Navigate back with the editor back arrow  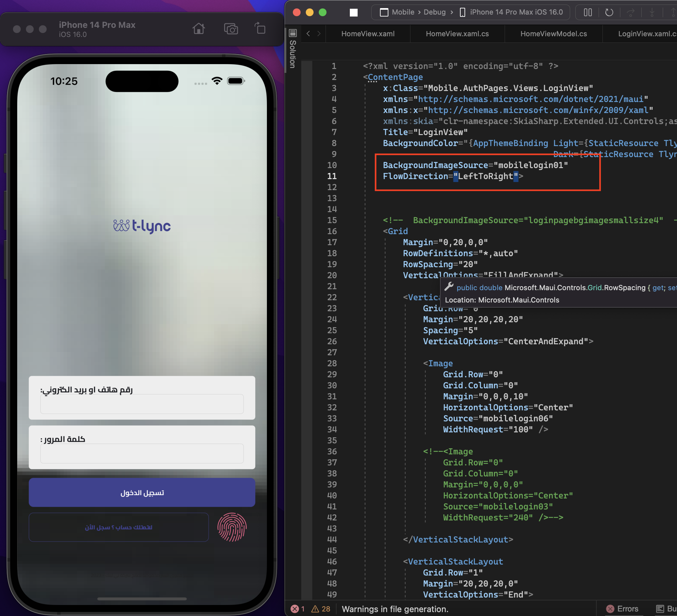tap(308, 34)
